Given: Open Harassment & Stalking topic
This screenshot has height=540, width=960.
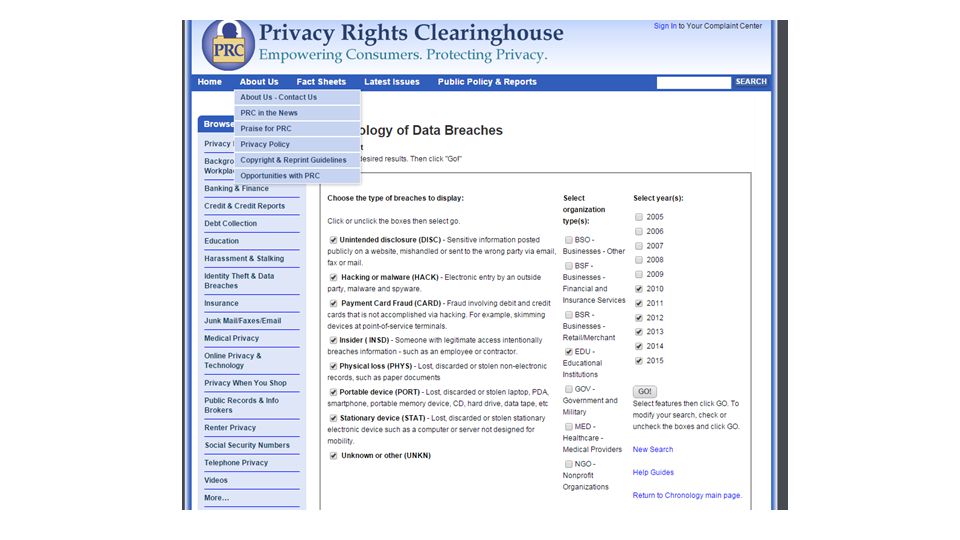Looking at the screenshot, I should point(244,259).
